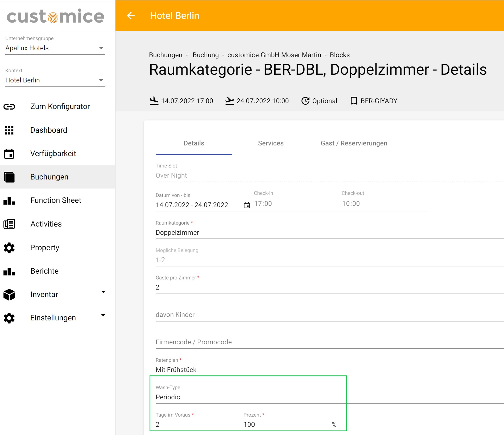Viewport: 504px width, 435px height.
Task: Open the Time-Slot Over Night field
Action: click(330, 175)
